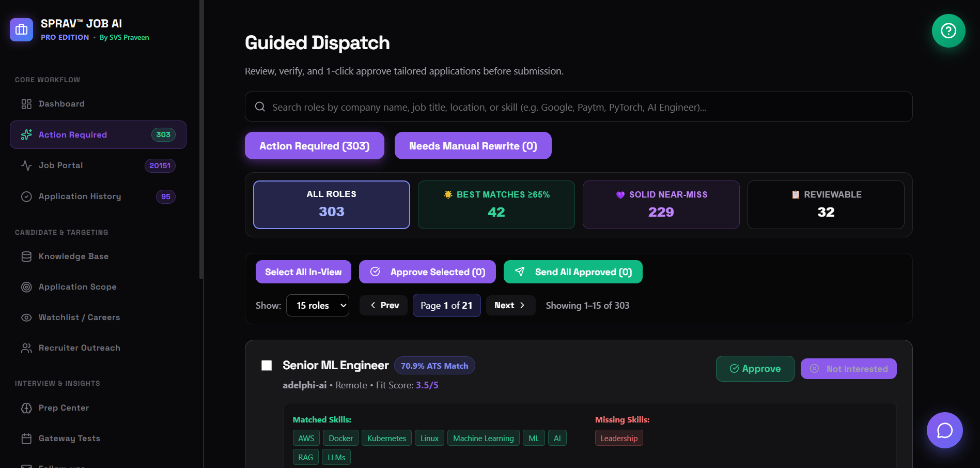Viewport: 980px width, 468px height.
Task: Click the search magnifier icon
Action: [260, 107]
